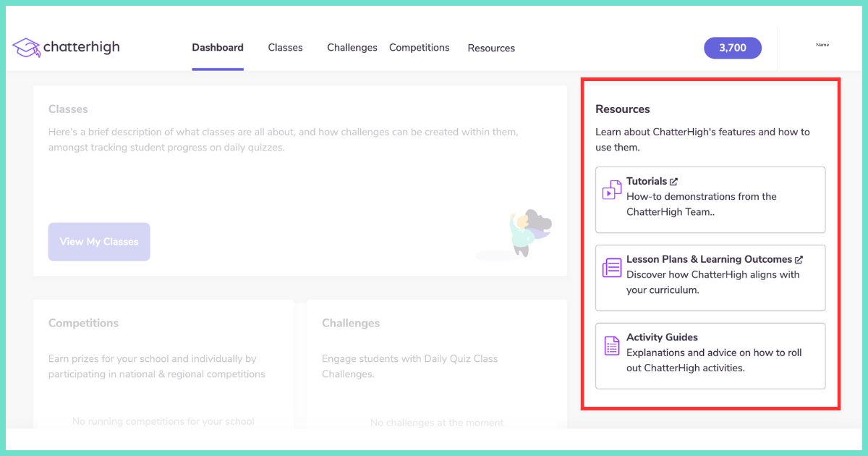
Task: Click the Tutorials video-document icon
Action: coord(611,189)
